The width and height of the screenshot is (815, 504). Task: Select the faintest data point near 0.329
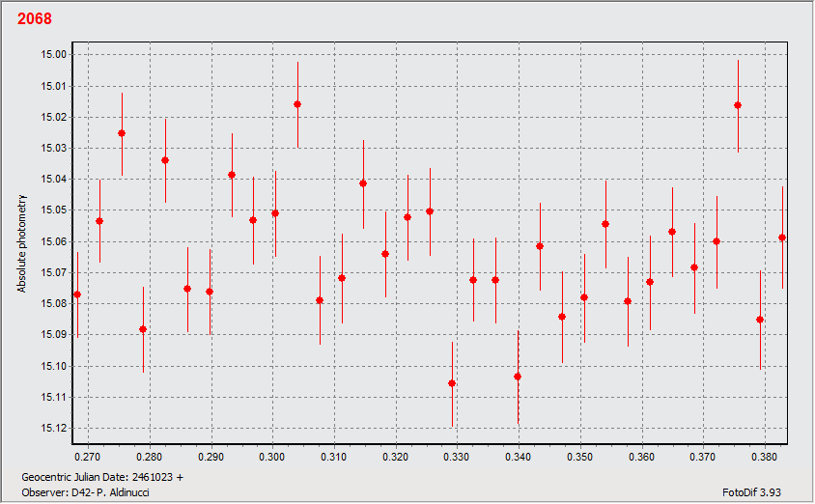pyautogui.click(x=452, y=383)
